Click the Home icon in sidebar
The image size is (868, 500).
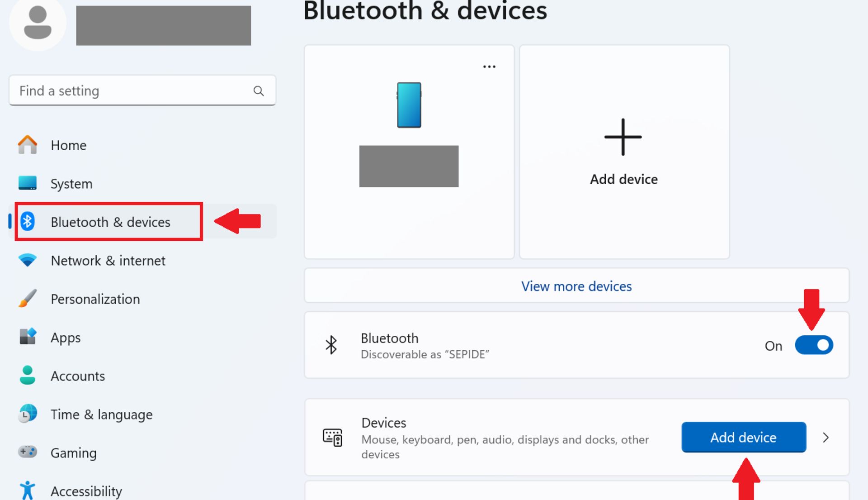click(27, 145)
